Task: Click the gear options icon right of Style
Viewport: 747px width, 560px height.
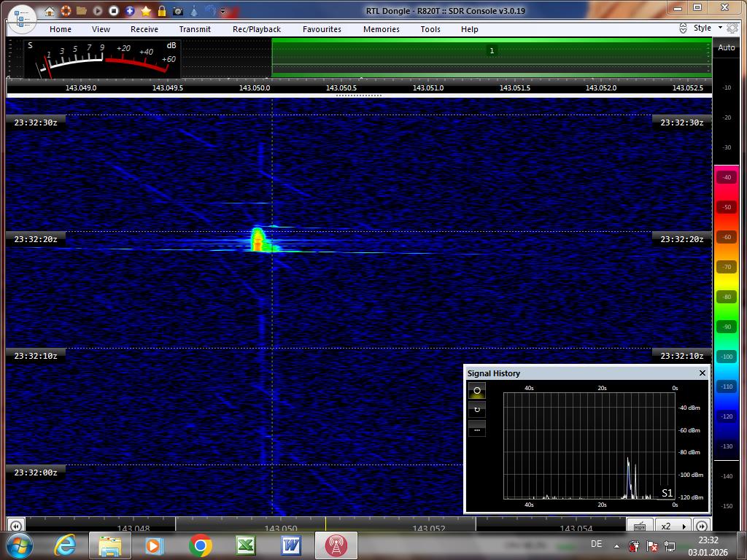Action: [x=732, y=28]
